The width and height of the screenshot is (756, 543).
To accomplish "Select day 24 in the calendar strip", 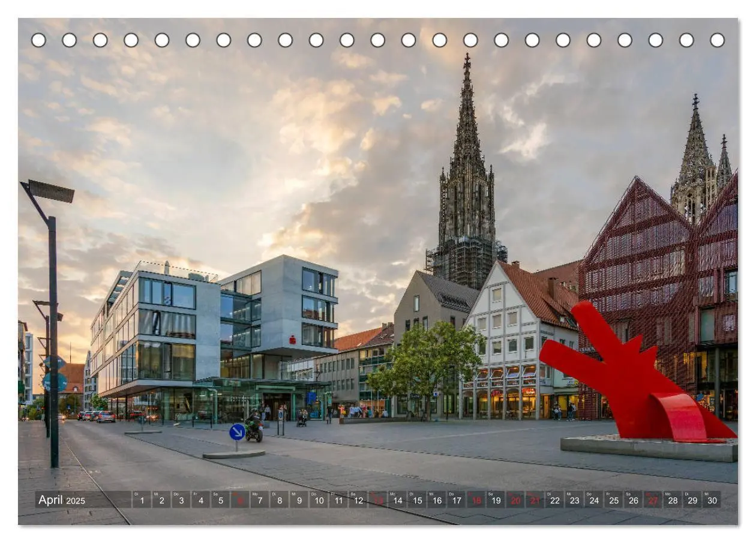I will pyautogui.click(x=594, y=500).
